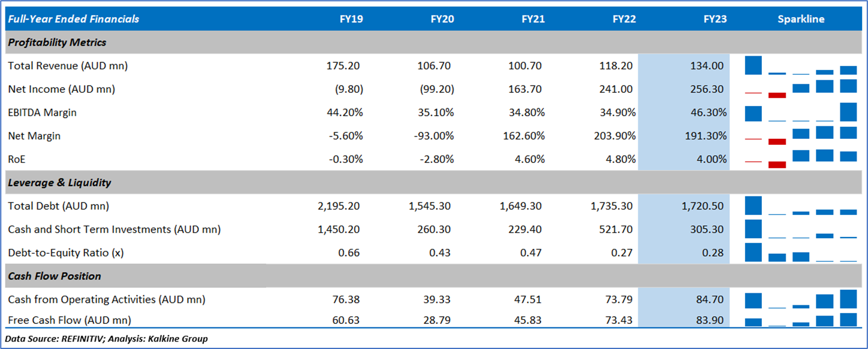Click the Total Debt sparkline
The width and height of the screenshot is (868, 349).
pos(801,206)
